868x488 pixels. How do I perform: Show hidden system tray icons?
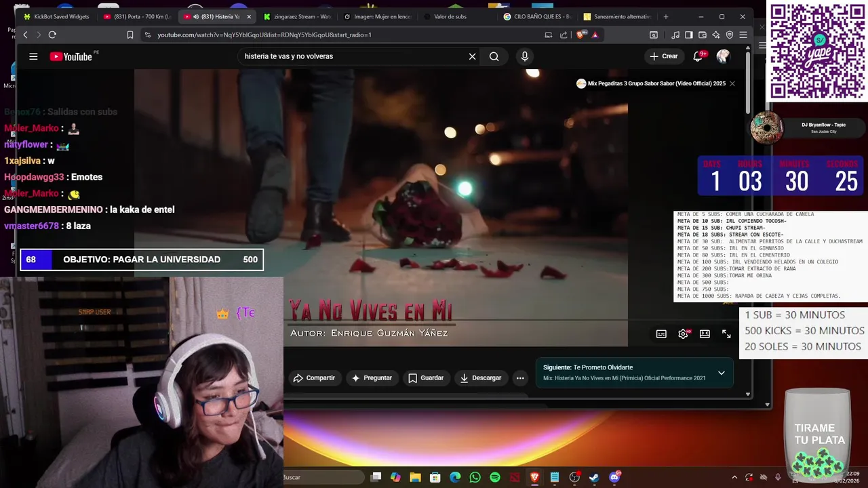[734, 477]
